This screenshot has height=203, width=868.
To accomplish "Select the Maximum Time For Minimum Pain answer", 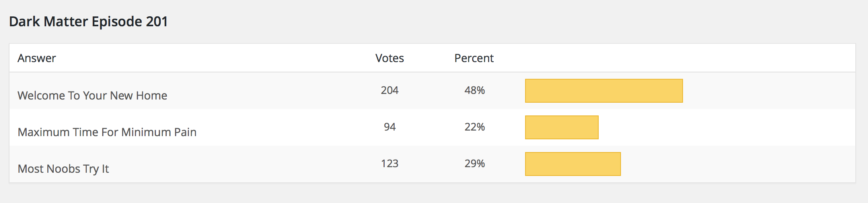I will tap(107, 132).
